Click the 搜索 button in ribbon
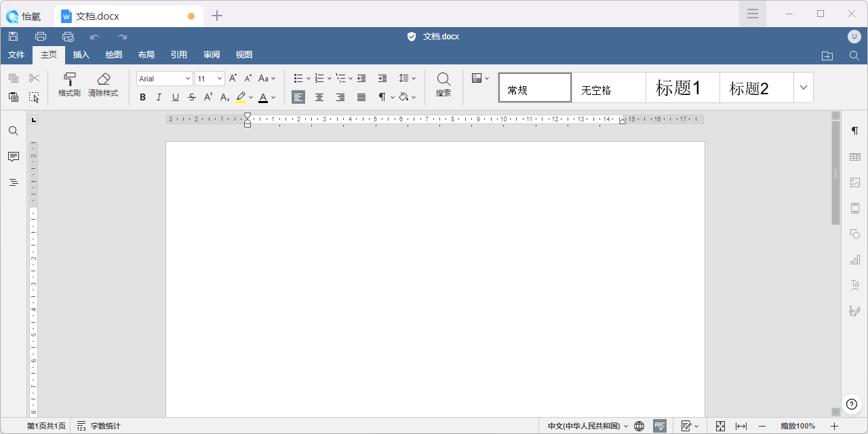This screenshot has width=868, height=434. 443,85
